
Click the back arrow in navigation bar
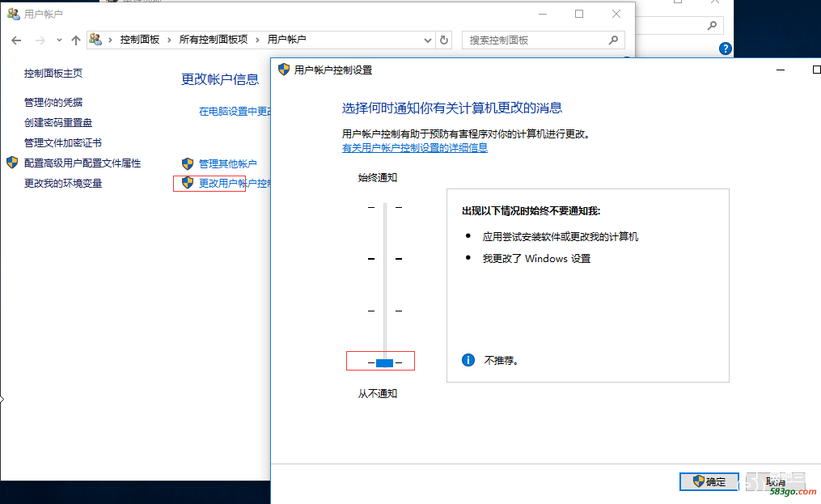click(16, 40)
